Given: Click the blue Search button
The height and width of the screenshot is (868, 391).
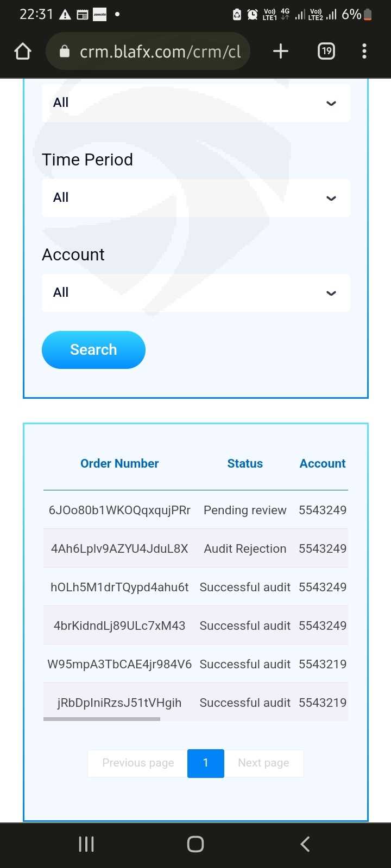Looking at the screenshot, I should (93, 350).
